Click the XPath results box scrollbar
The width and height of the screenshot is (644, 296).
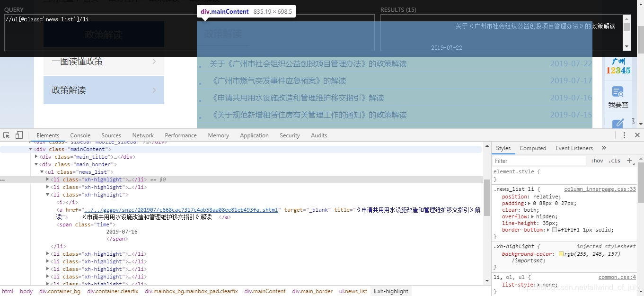coord(627,32)
